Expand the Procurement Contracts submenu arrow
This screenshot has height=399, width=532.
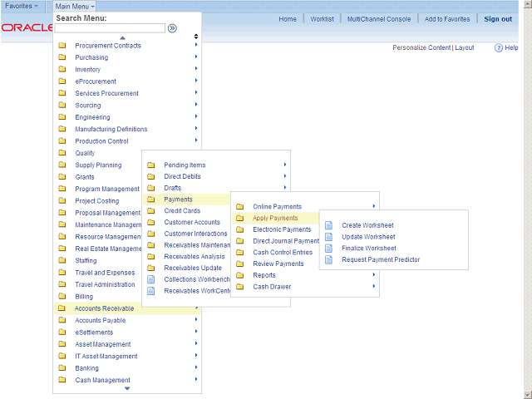click(x=196, y=44)
